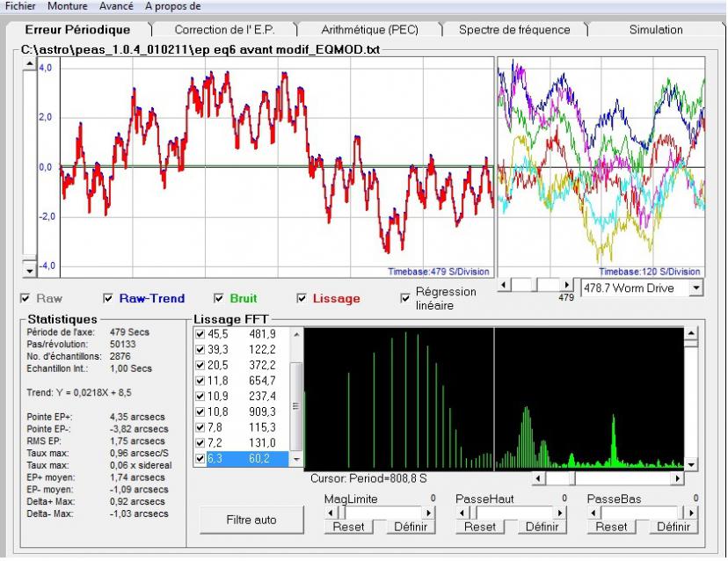
Task: Open the 478.7 Worm Drive dropdown
Action: pyautogui.click(x=695, y=288)
